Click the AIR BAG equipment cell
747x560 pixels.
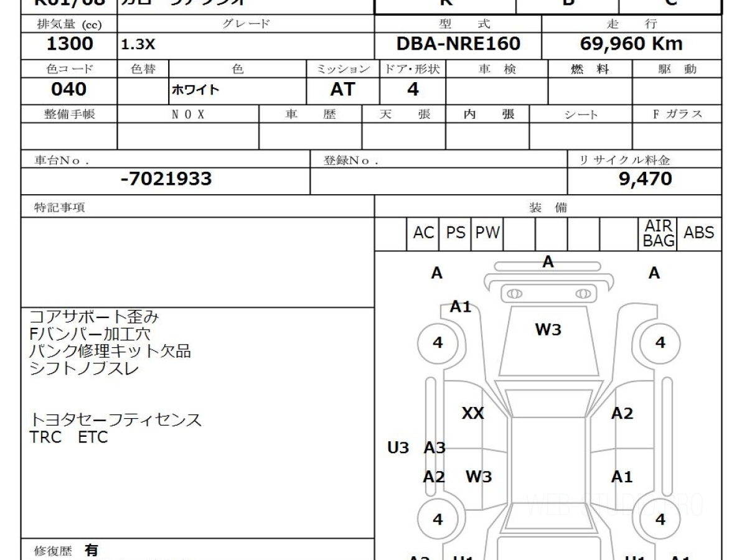[x=659, y=233]
